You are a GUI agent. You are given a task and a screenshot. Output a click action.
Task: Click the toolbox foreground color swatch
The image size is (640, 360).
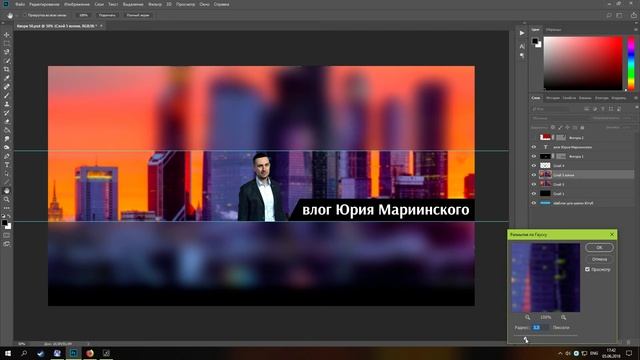(x=4, y=223)
